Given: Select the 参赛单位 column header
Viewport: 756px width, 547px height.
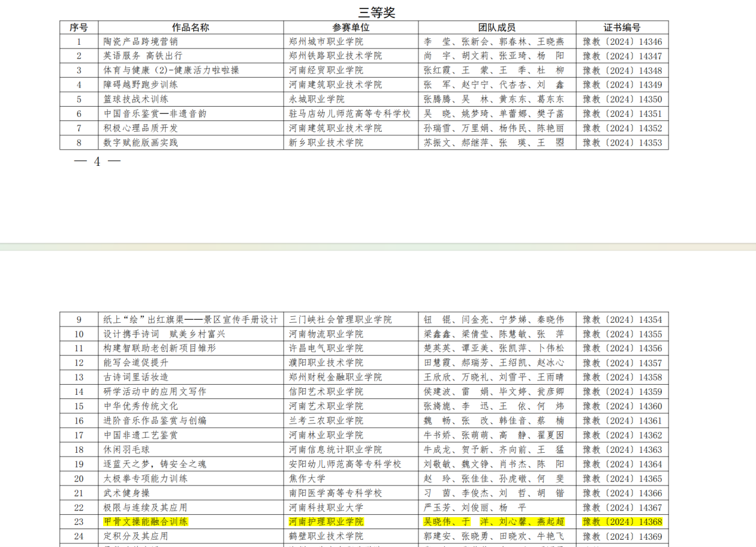Looking at the screenshot, I should tap(351, 27).
